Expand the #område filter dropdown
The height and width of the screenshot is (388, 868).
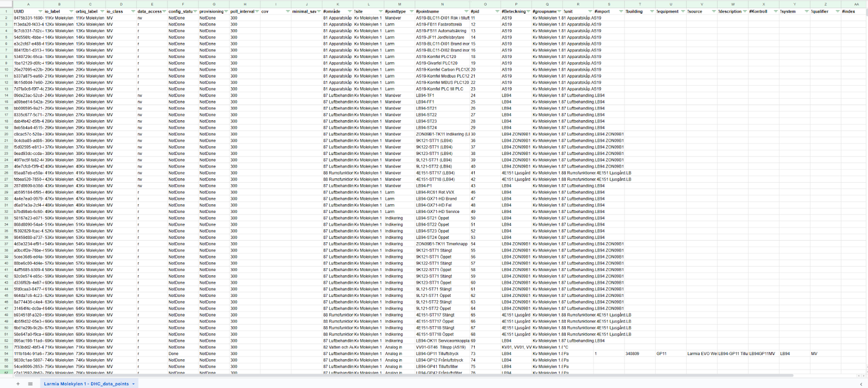coord(349,11)
